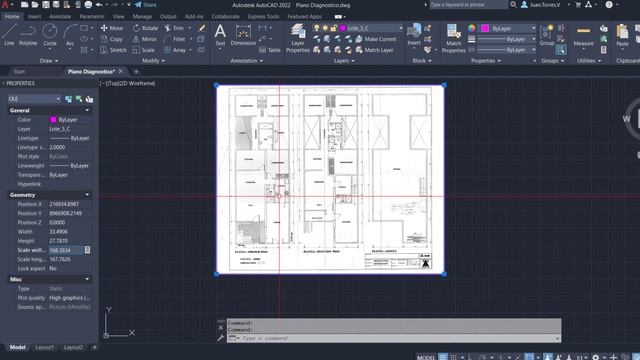Switch to Layout1 tab
The image size is (640, 360).
click(x=44, y=347)
